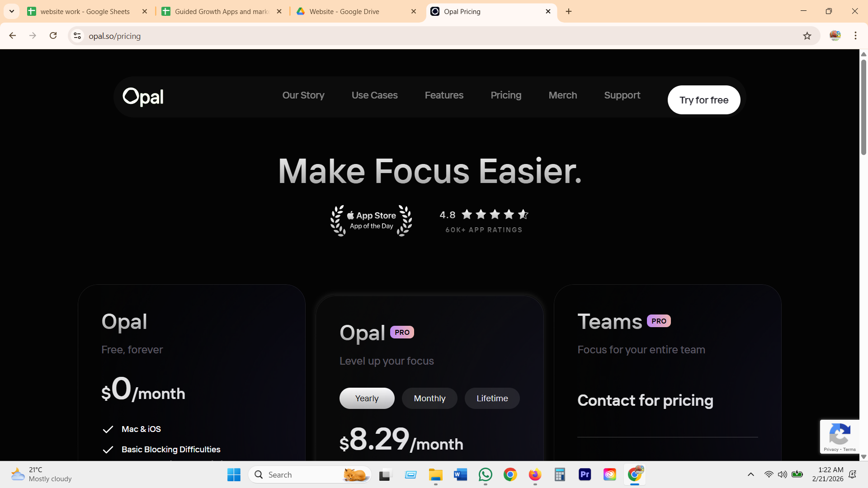Click the Basic Blocking Difficulties row
The image size is (868, 488).
[162, 450]
